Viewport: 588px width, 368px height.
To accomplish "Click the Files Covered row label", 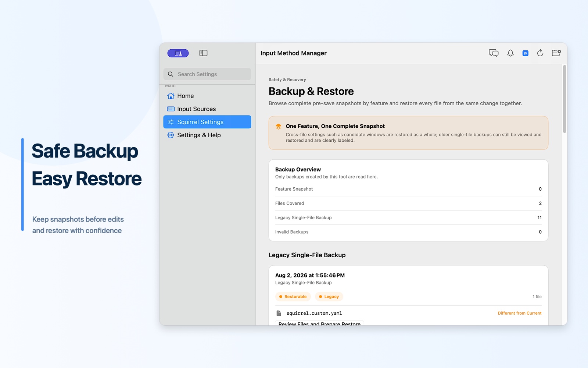I will [x=290, y=204].
